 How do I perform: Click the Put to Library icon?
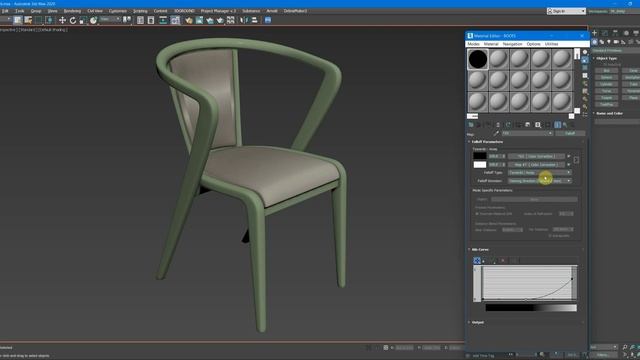click(528, 125)
